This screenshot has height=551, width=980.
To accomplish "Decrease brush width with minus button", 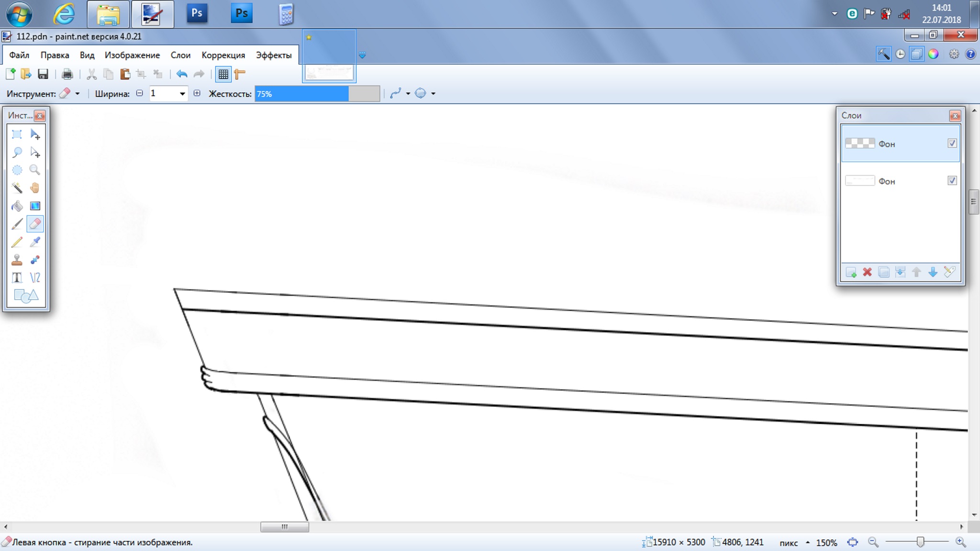I will 139,93.
